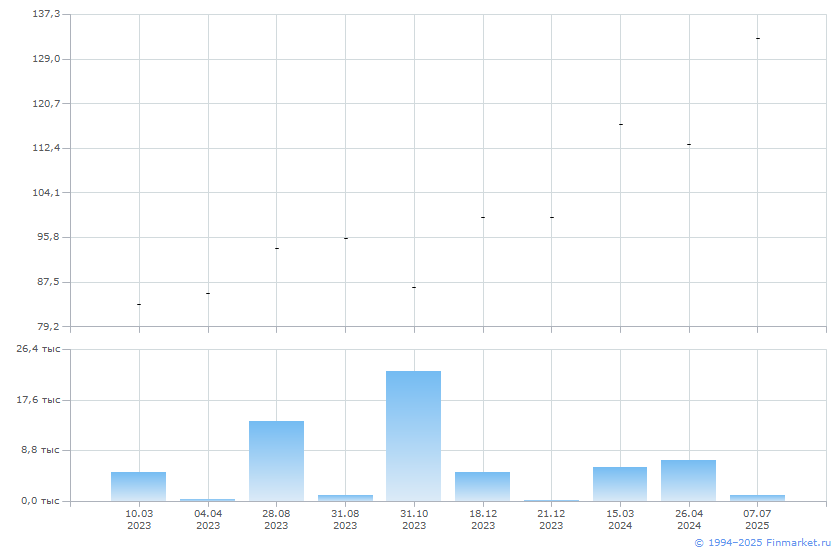Viewport: 840px width, 550px height.
Task: Click the volume bar for 07.07 2025
Action: [x=758, y=498]
